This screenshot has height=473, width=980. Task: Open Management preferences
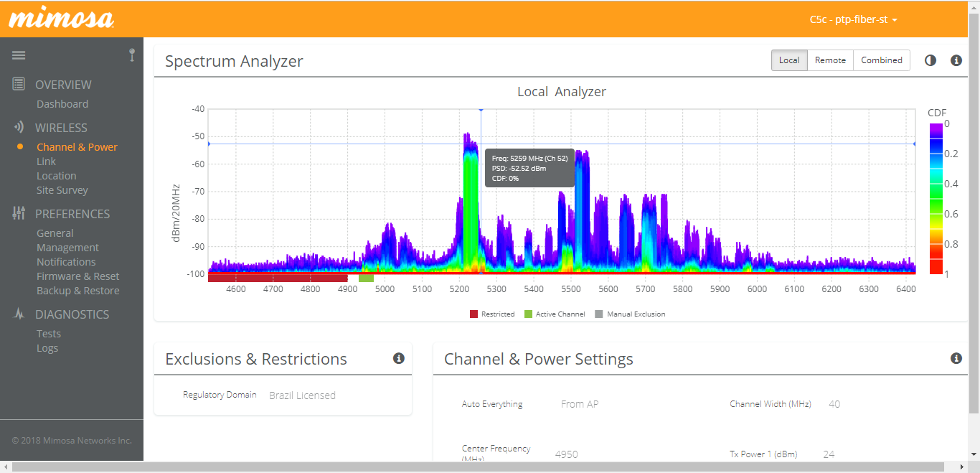pyautogui.click(x=68, y=248)
